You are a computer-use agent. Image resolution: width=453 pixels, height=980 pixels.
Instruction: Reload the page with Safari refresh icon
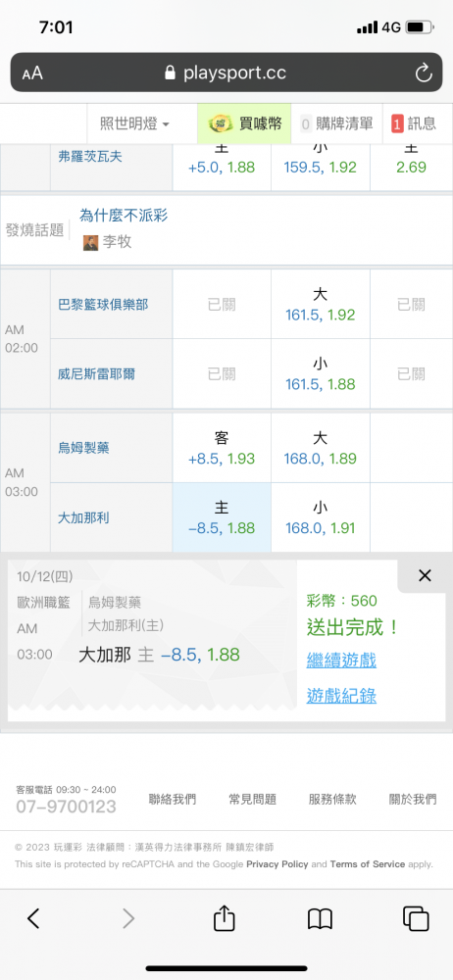click(424, 73)
